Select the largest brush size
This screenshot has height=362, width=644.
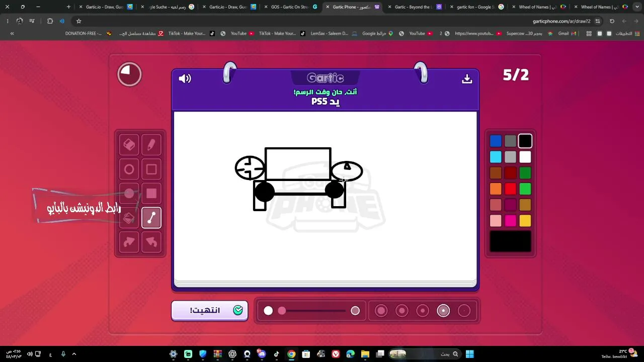(x=381, y=311)
